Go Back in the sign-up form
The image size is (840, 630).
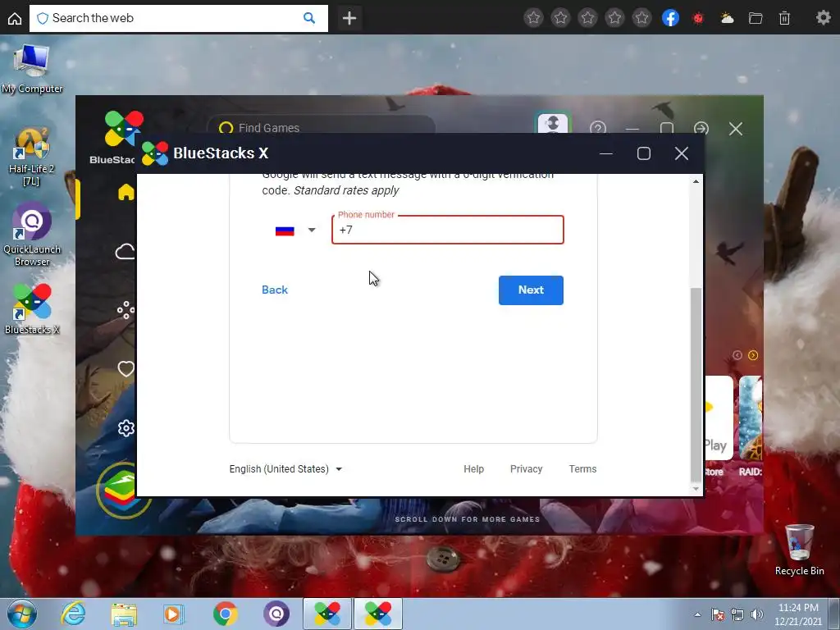click(x=274, y=290)
